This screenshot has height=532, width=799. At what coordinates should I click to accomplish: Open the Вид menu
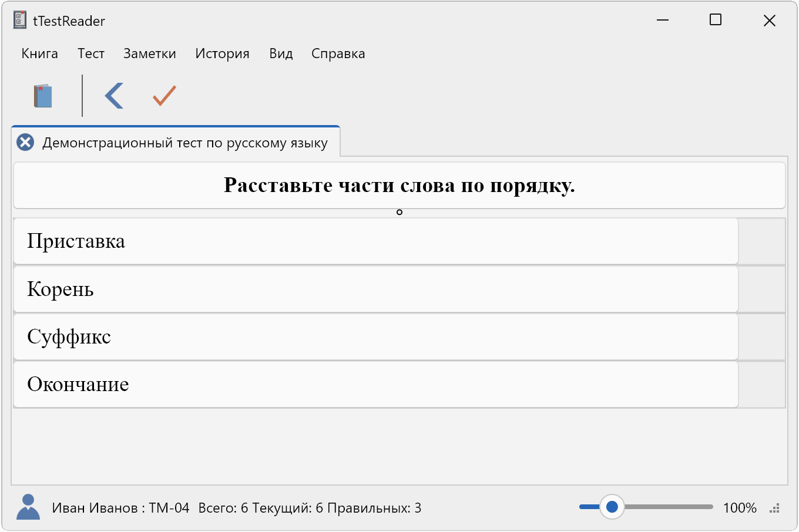[281, 53]
